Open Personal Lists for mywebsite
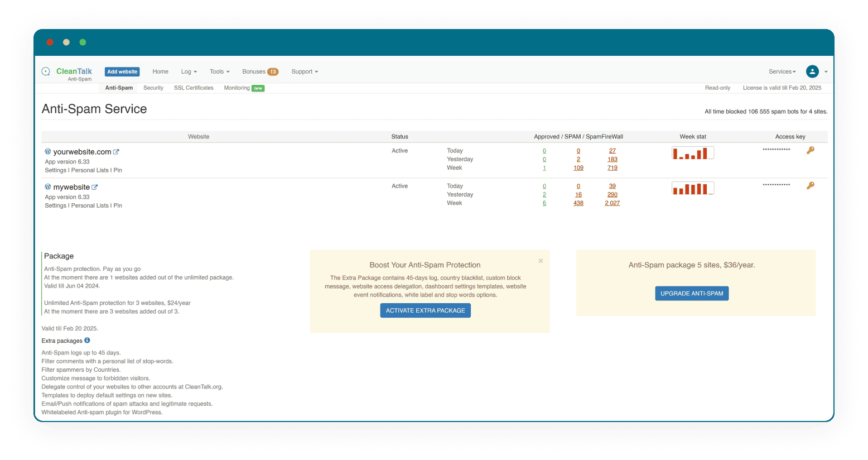The height and width of the screenshot is (460, 868). [90, 205]
